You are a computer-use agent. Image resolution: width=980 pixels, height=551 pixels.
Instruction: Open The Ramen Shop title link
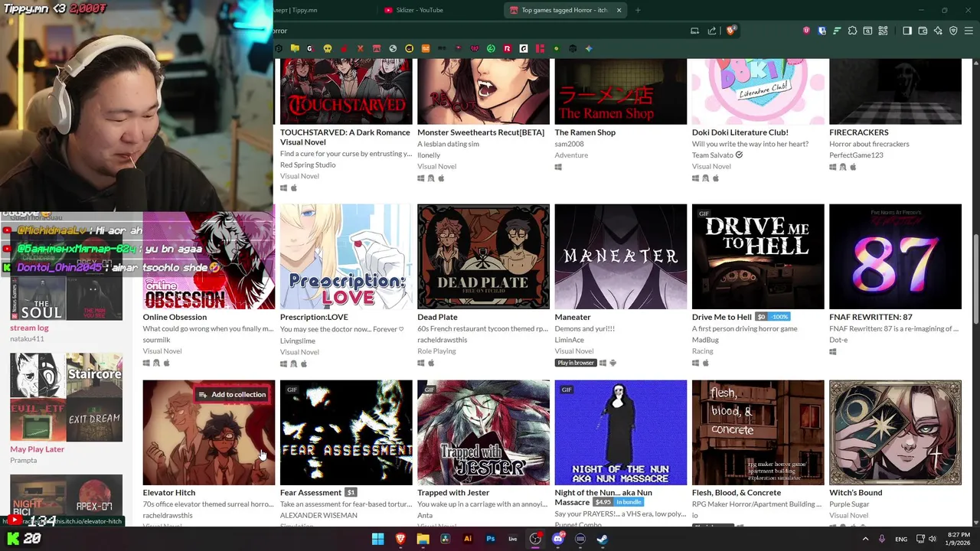tap(585, 132)
